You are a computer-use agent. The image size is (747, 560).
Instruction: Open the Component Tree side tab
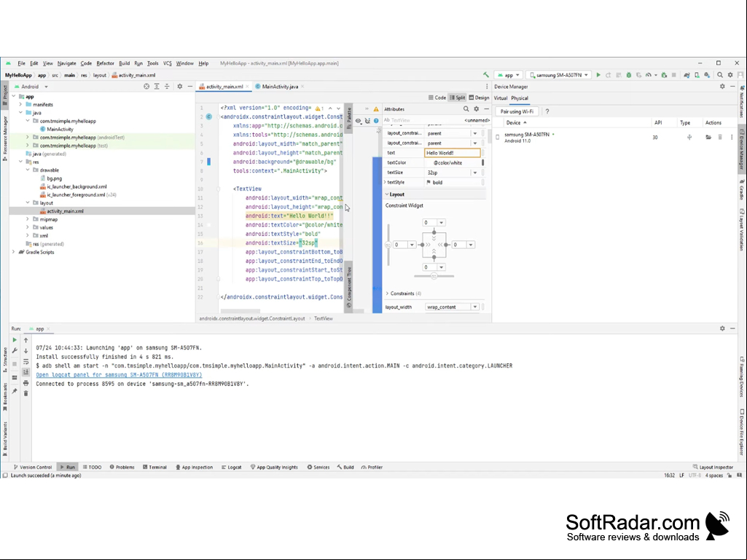tap(349, 287)
